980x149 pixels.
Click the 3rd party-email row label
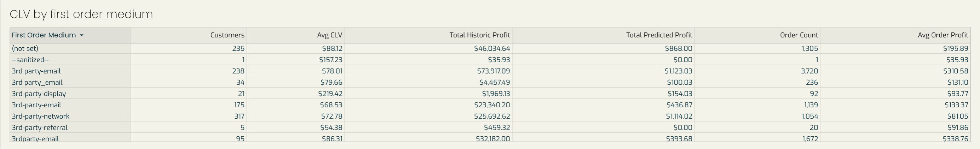click(x=36, y=71)
